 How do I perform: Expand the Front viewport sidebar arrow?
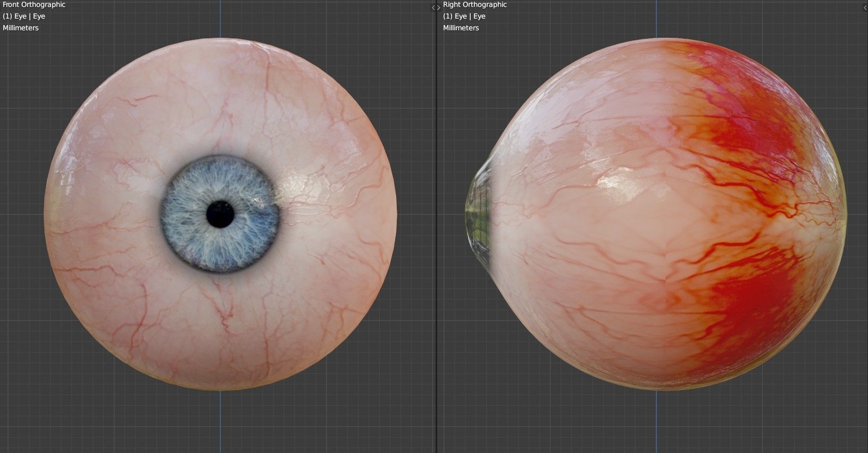point(433,8)
